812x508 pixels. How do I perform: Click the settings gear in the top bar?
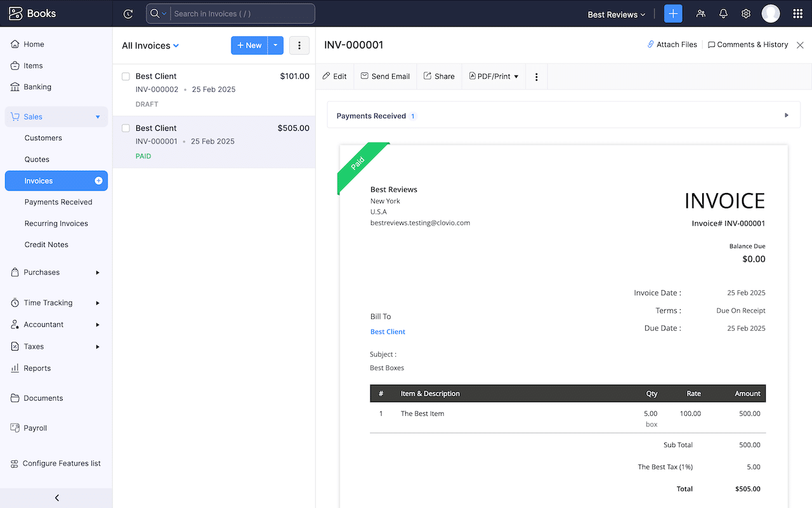click(746, 13)
